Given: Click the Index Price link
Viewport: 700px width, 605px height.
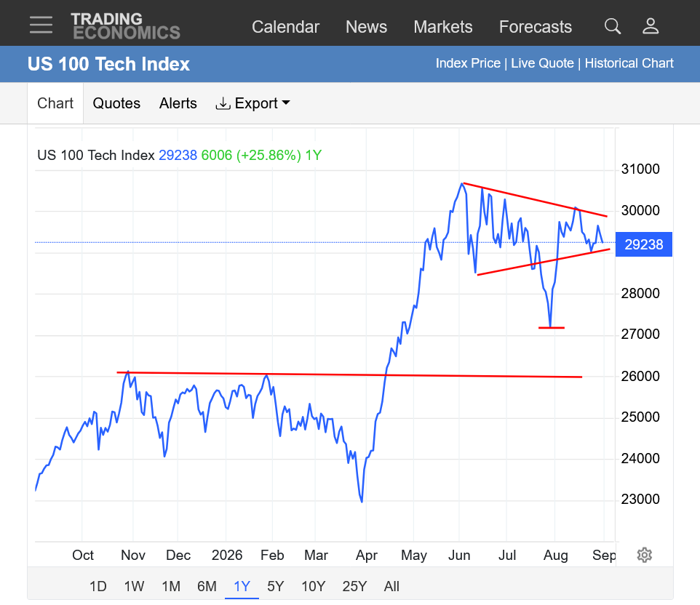Looking at the screenshot, I should point(468,63).
